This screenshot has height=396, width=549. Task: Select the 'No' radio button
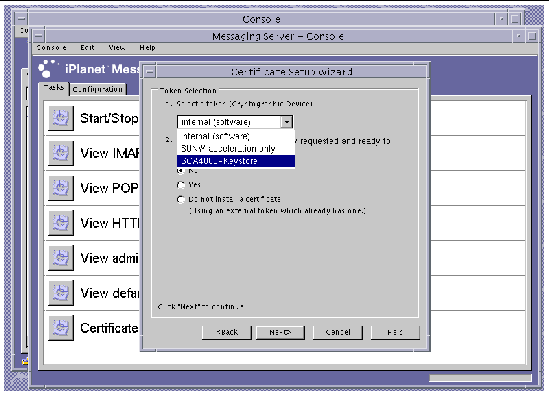click(x=181, y=171)
